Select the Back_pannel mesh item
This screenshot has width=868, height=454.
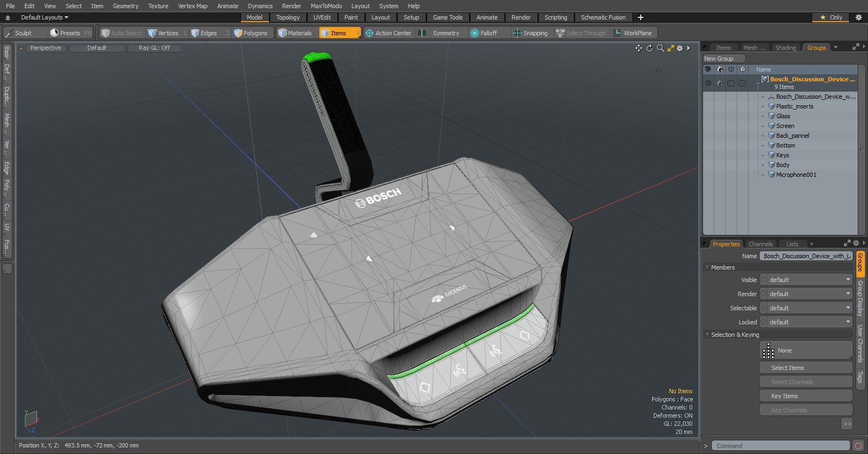(792, 136)
